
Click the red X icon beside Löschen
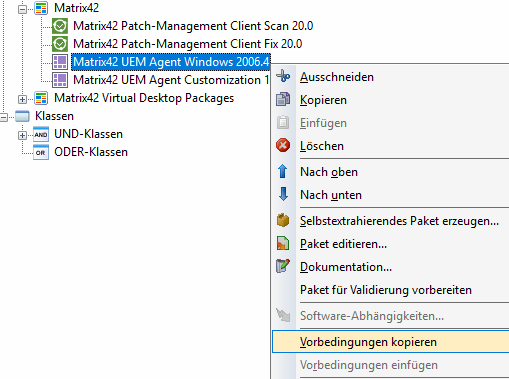click(283, 145)
